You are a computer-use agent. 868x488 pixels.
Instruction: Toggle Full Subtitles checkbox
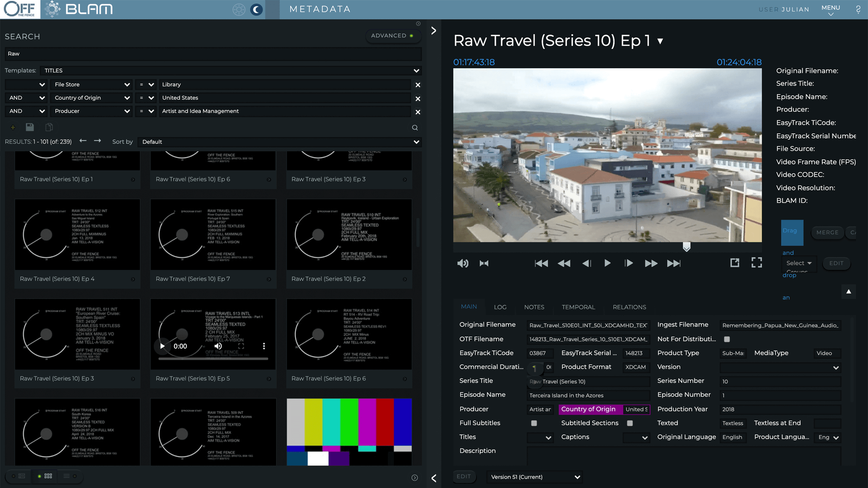tap(534, 423)
